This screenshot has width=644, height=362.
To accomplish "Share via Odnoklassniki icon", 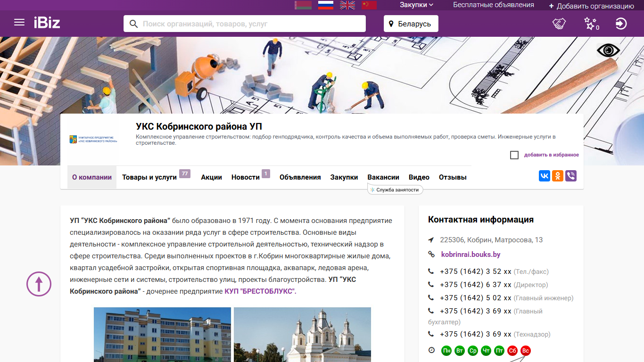I will coord(558,176).
